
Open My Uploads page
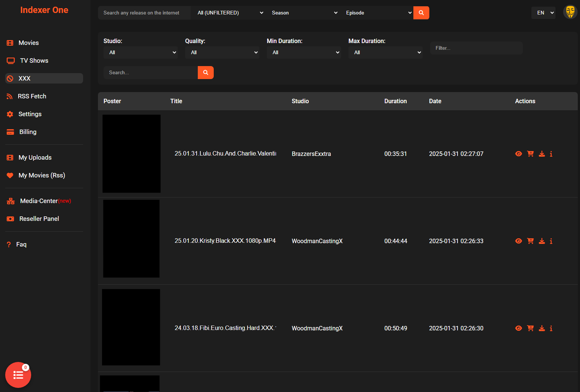[35, 157]
